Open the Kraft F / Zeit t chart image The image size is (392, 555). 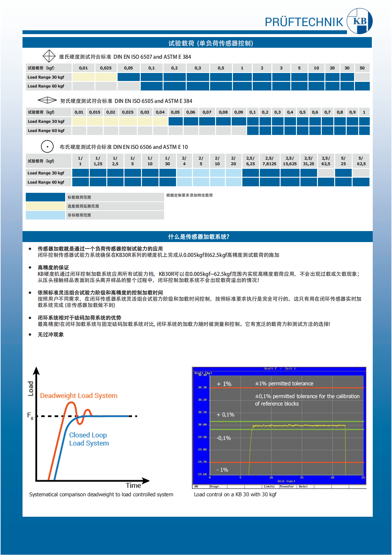pyautogui.click(x=279, y=427)
